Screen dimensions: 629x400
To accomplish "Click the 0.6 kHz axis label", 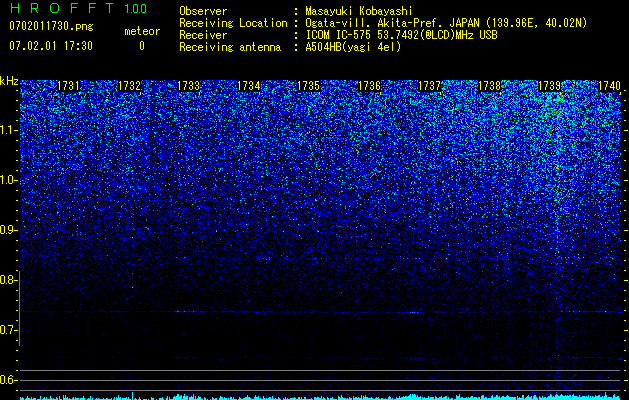I will 9,380.
